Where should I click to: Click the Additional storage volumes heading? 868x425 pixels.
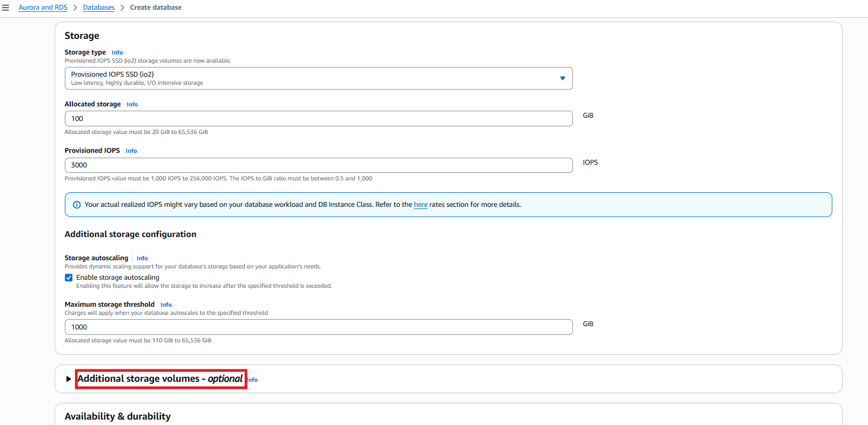(160, 379)
